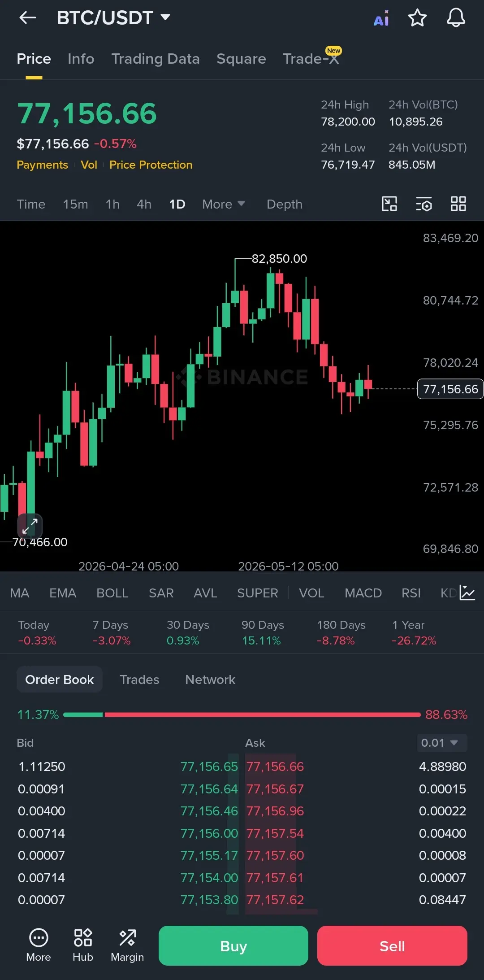Switch to the Depth chart

(x=285, y=204)
